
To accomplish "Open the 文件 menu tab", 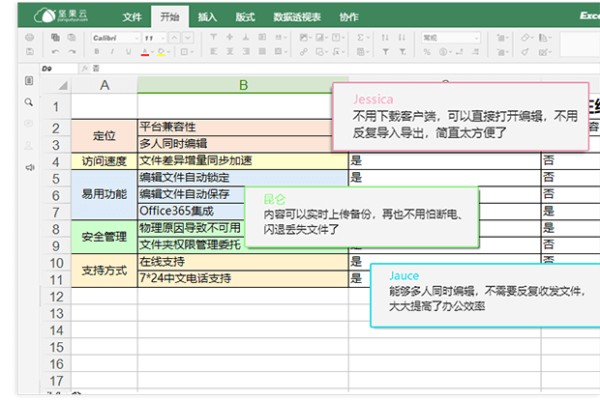I will click(x=132, y=17).
